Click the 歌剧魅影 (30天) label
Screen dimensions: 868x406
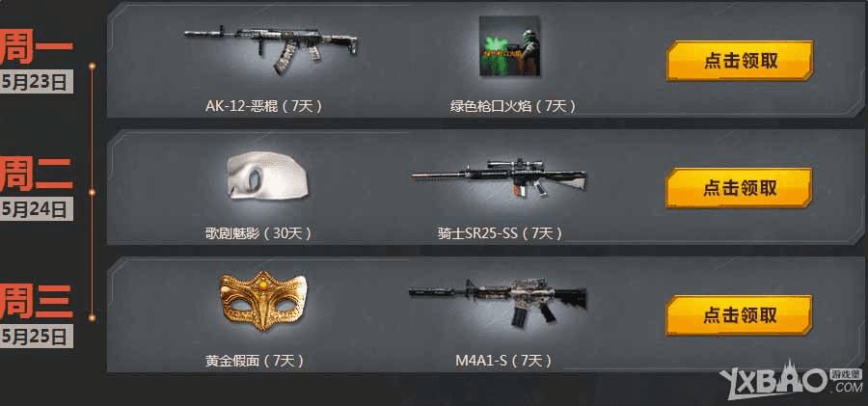point(258,233)
